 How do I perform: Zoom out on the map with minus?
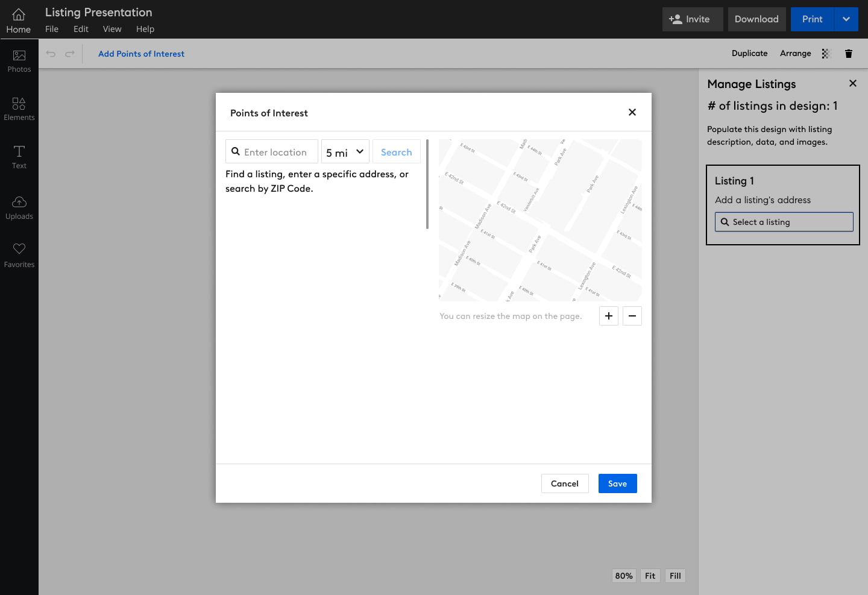pyautogui.click(x=632, y=316)
